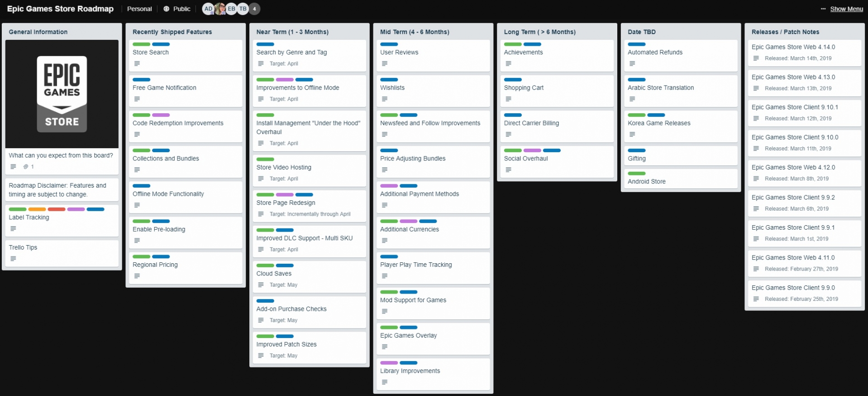868x396 pixels.
Task: Click the green label on Store Search card
Action: (141, 44)
